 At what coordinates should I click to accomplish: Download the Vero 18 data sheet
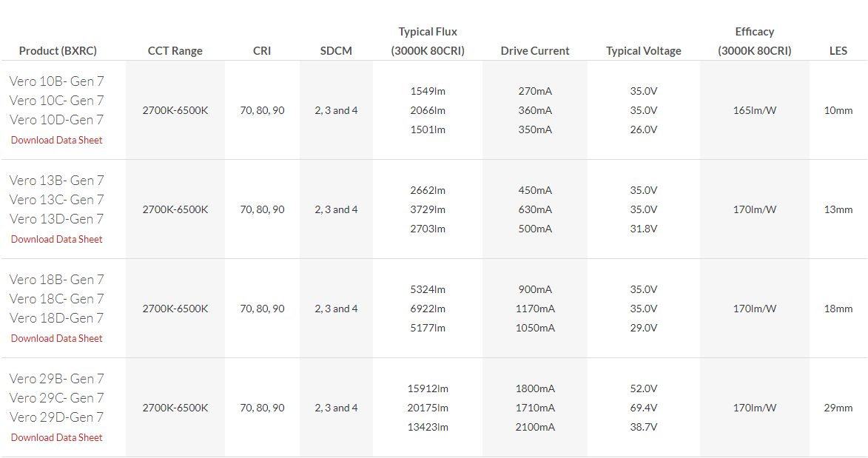click(x=57, y=338)
